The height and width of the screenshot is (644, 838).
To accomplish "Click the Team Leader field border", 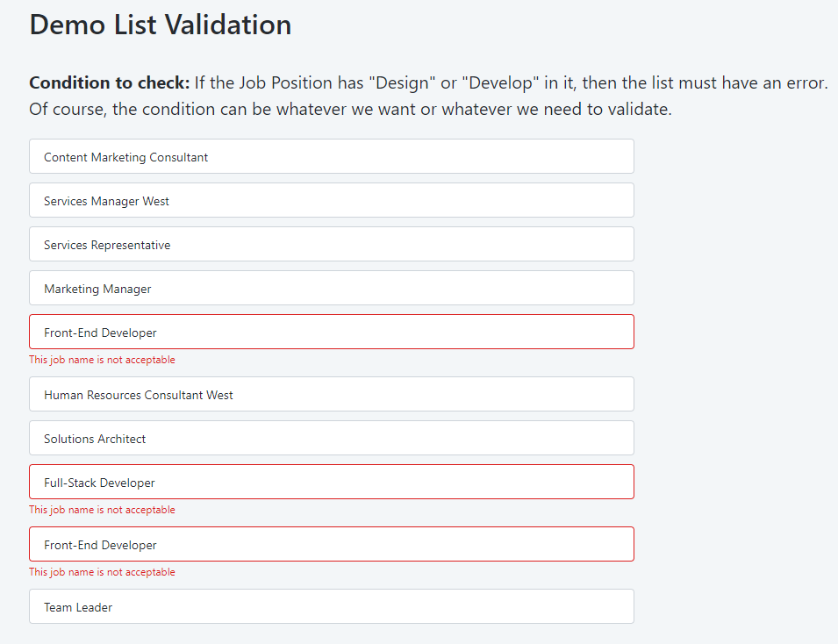I will pos(332,590).
